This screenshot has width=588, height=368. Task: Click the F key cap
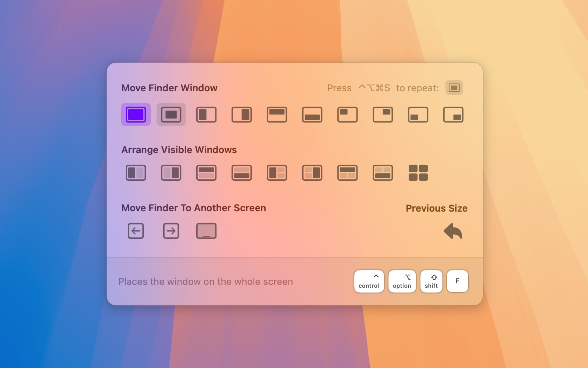pyautogui.click(x=458, y=281)
